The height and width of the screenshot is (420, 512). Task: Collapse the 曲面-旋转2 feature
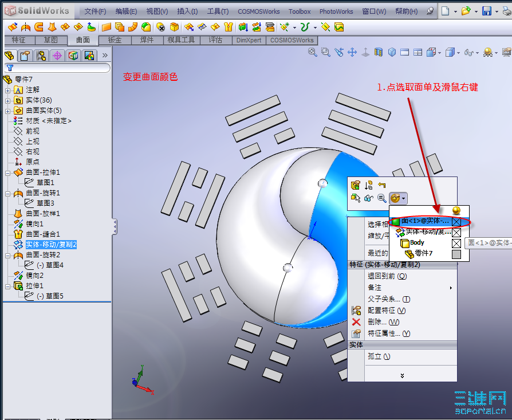(7, 256)
